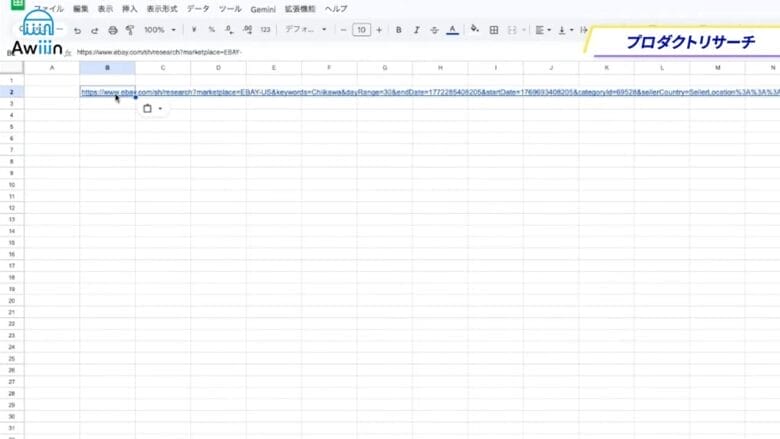Image resolution: width=780 pixels, height=439 pixels.
Task: Apply percent format with the % icon
Action: coord(211,30)
